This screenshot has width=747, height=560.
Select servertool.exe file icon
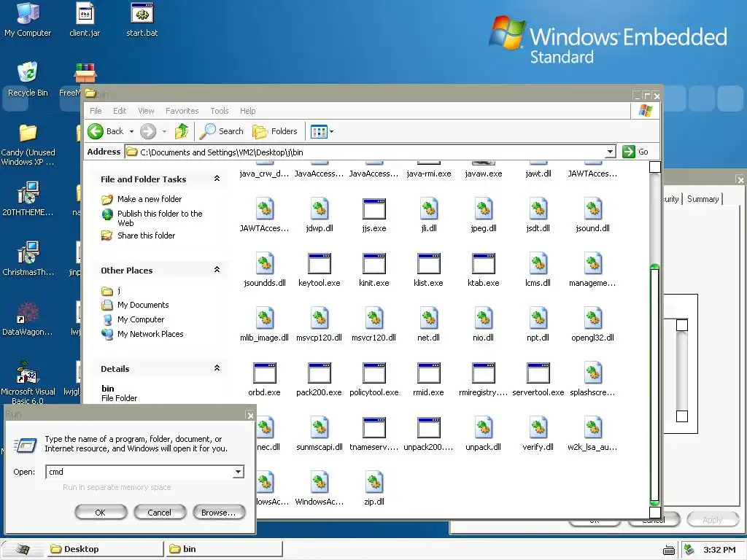[538, 373]
